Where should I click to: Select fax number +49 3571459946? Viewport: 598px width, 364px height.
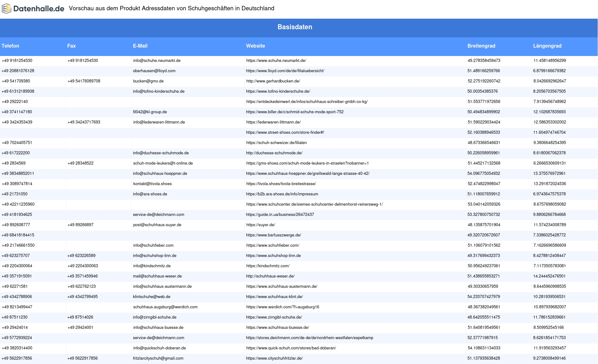tap(83, 276)
